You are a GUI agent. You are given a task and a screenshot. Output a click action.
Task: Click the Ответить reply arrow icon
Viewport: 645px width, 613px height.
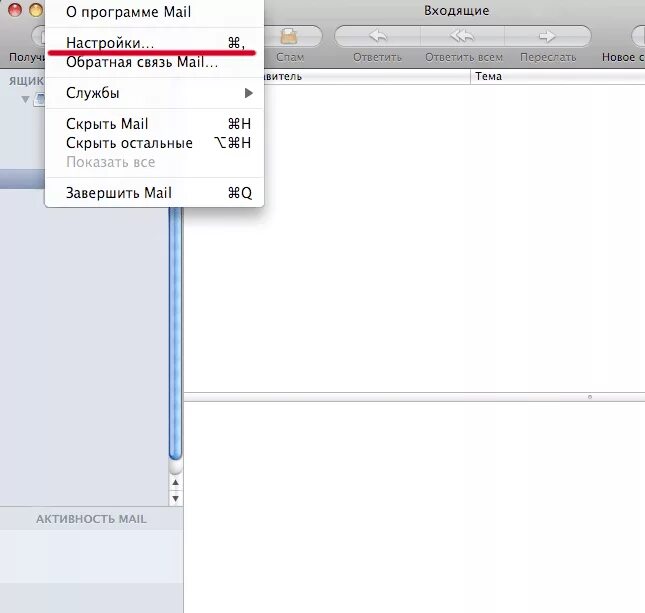378,36
